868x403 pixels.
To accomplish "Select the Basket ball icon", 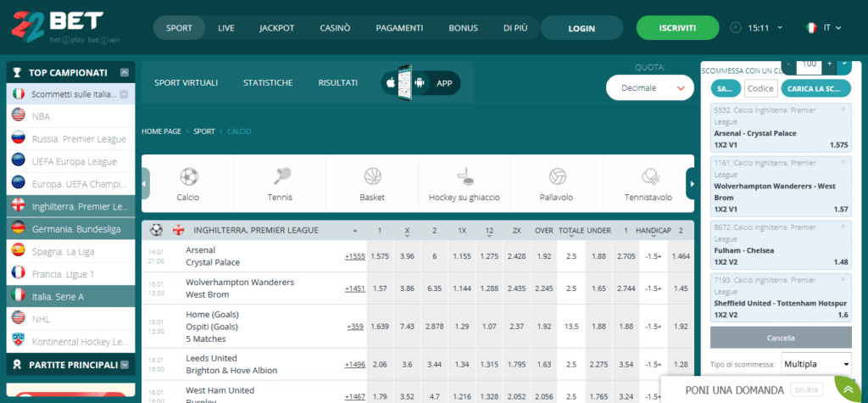I will coord(373,176).
